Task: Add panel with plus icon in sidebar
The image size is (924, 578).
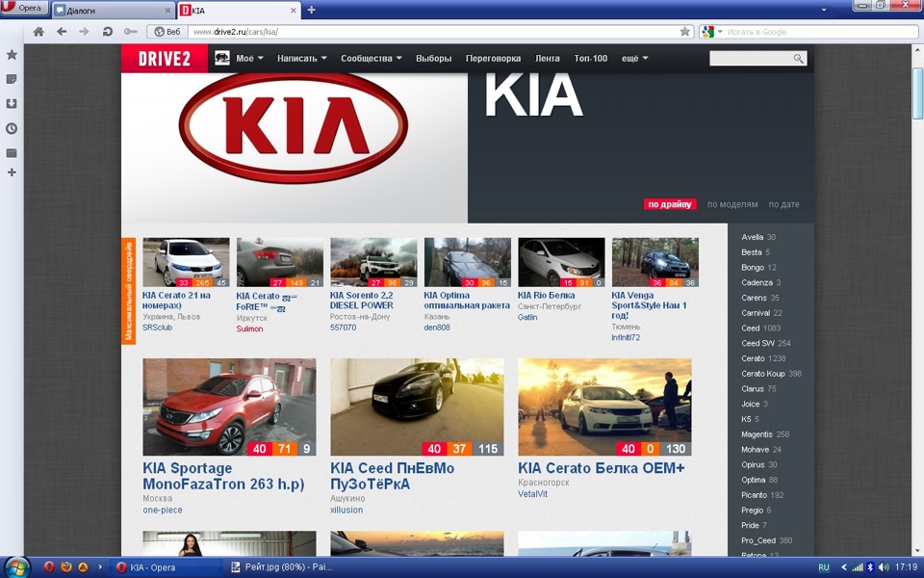Action: click(12, 172)
